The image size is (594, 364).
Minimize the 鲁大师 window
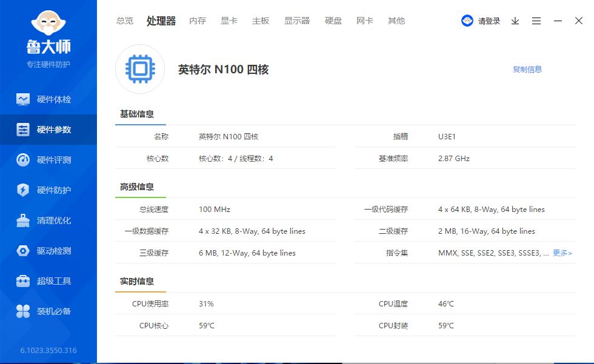coord(558,21)
